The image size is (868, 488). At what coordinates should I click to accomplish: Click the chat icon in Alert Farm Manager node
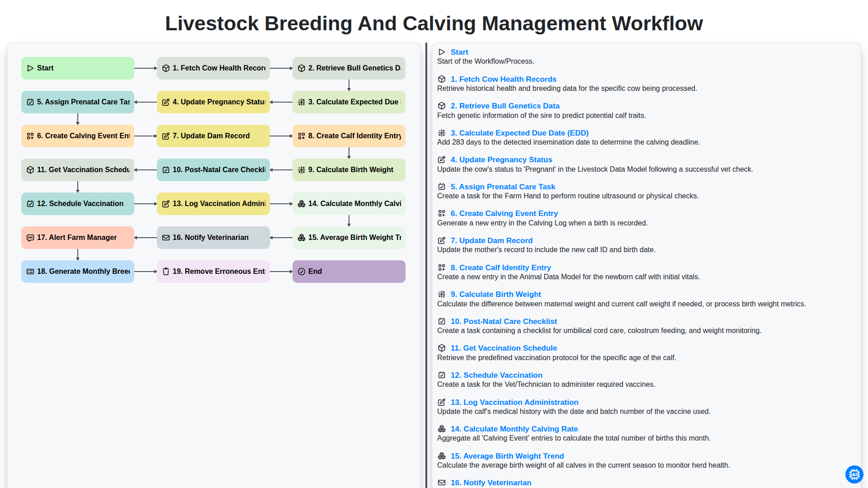[x=30, y=238]
